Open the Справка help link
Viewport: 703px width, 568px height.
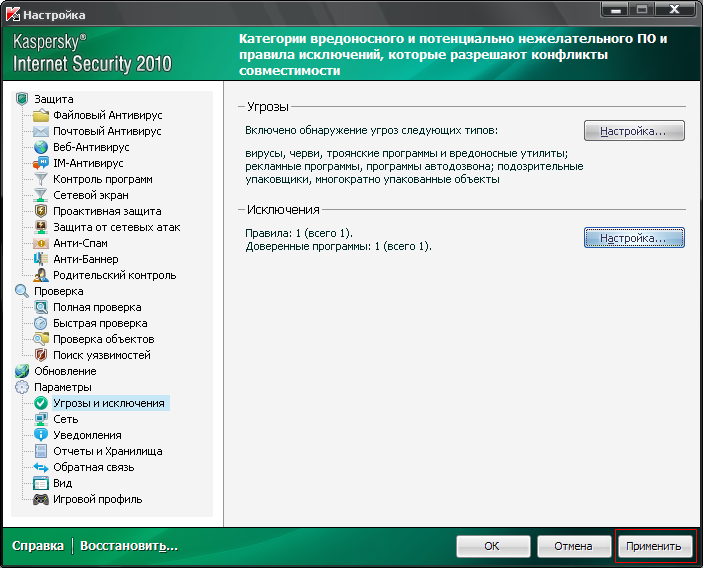point(38,546)
